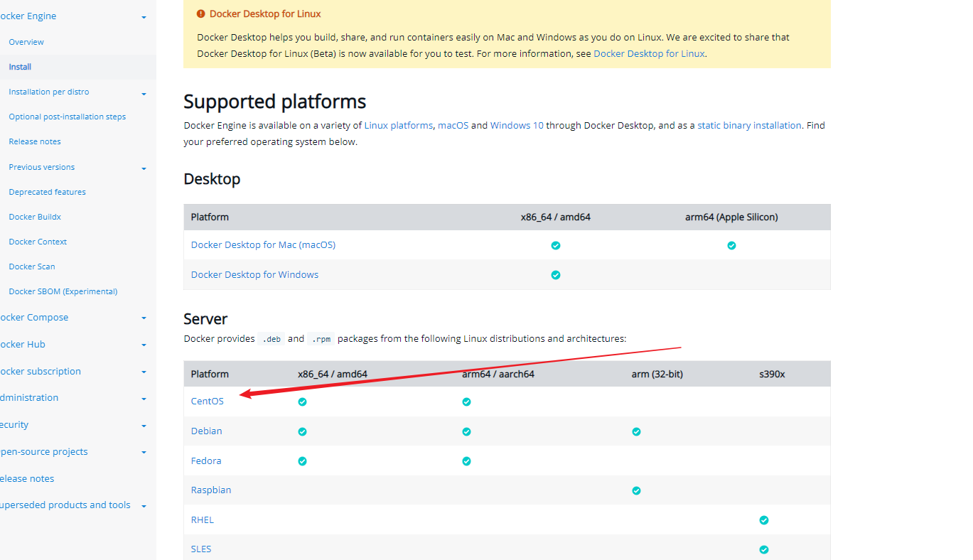Viewport: 973px width, 560px height.
Task: Click CentOS arm64 / aarch64 checkmark
Action: pyautogui.click(x=466, y=402)
